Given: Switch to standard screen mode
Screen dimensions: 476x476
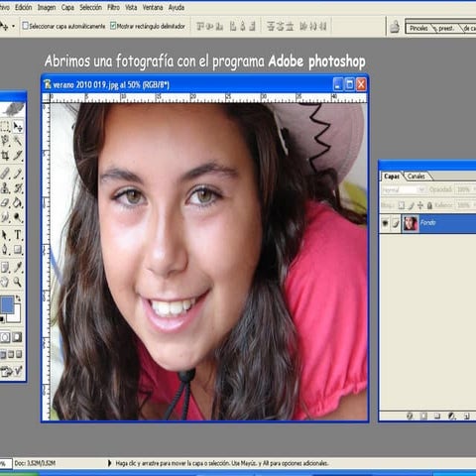Looking at the screenshot, I should click(x=3, y=355).
